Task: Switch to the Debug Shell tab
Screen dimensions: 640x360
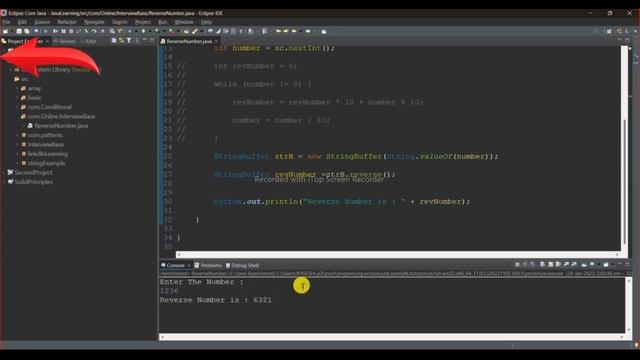Action: click(242, 265)
